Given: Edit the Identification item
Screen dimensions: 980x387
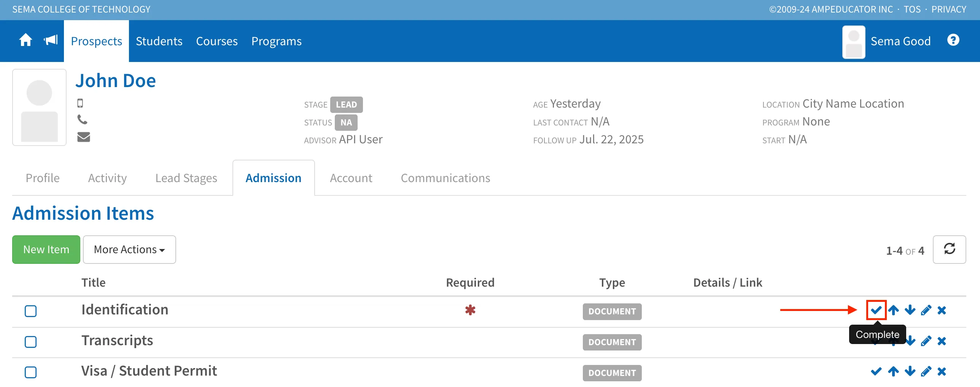Looking at the screenshot, I should (x=926, y=310).
